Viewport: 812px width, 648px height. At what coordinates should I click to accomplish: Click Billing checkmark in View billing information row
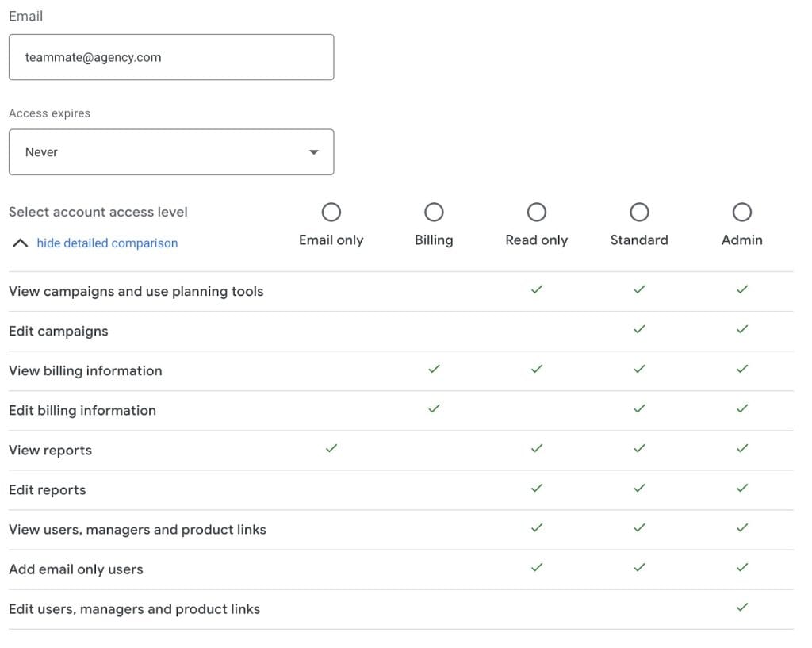click(x=434, y=369)
